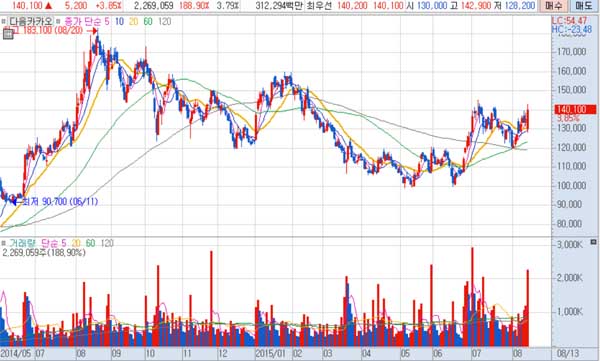The width and height of the screenshot is (600, 361).
Task: Toggle the volume 120-day average label
Action: pos(107,243)
